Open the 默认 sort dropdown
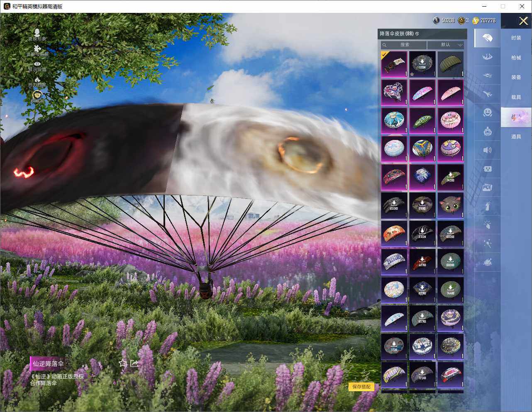 (x=446, y=45)
